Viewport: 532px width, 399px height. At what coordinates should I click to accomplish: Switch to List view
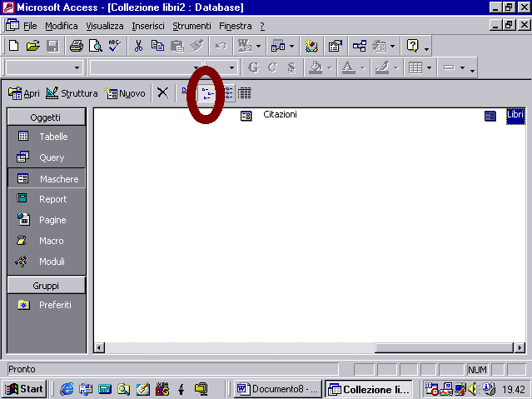point(229,92)
